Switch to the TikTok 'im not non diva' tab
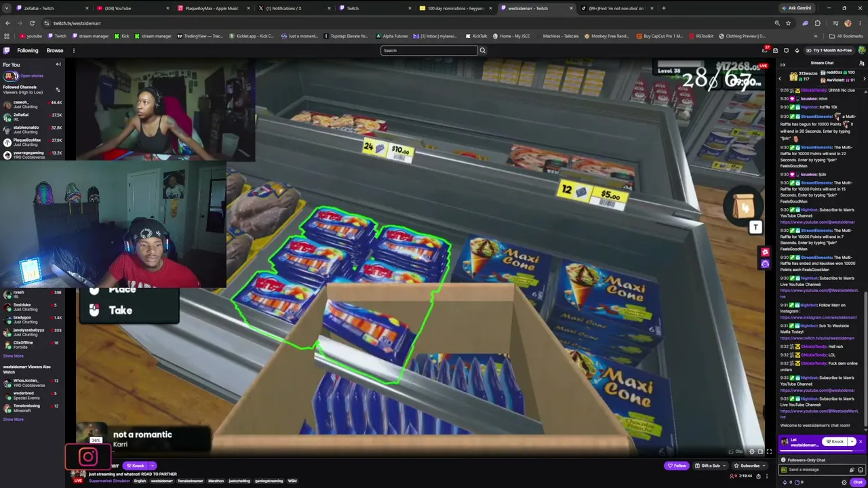The width and height of the screenshot is (868, 488). [x=616, y=8]
